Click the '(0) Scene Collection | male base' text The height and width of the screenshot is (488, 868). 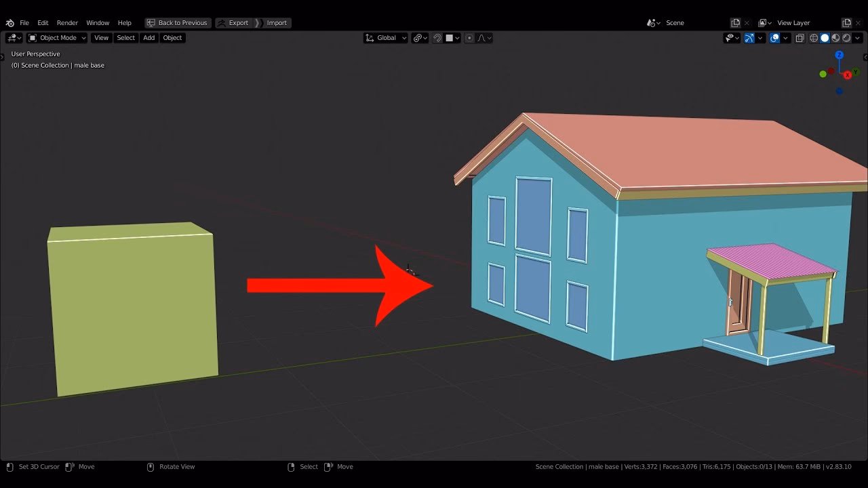pos(58,65)
